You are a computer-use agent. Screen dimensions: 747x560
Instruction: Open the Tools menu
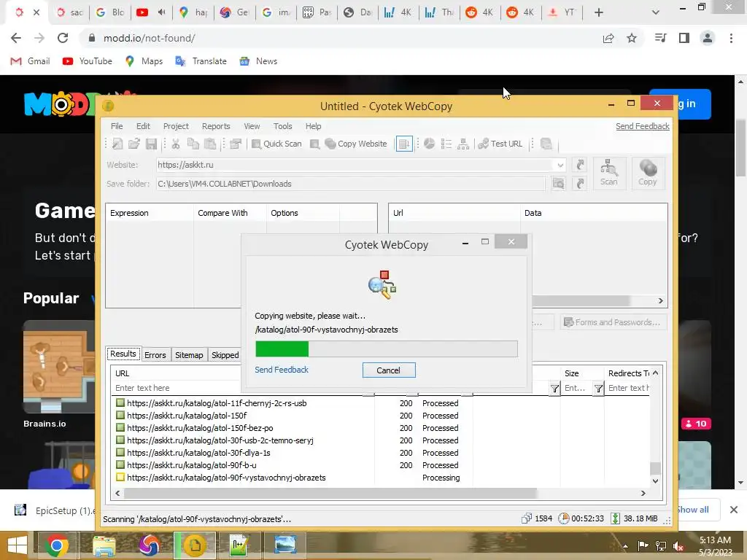coord(282,126)
